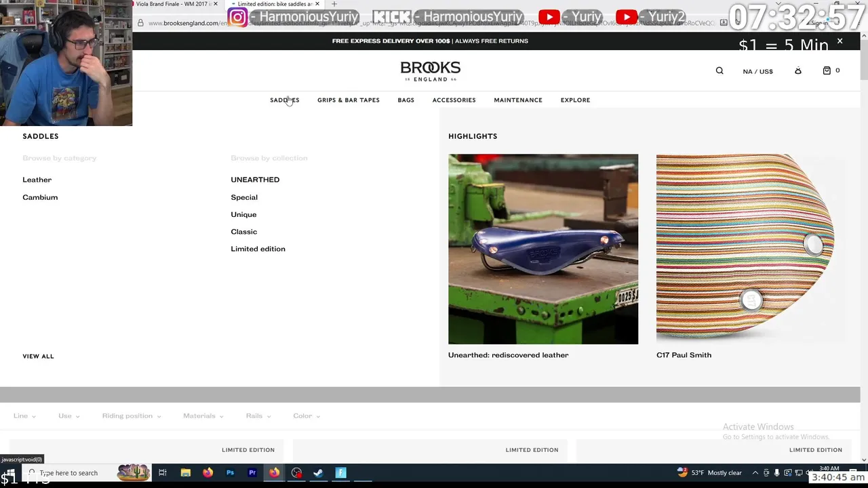Open the Unique collection link
Image resolution: width=868 pixels, height=488 pixels.
(x=243, y=214)
